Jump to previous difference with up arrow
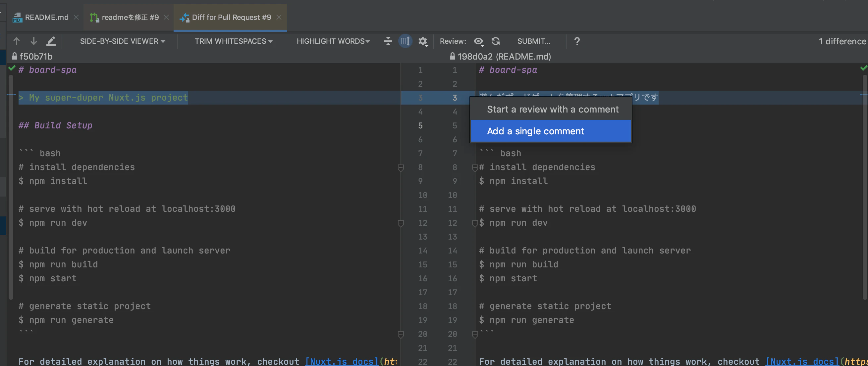This screenshot has width=868, height=366. (x=17, y=41)
